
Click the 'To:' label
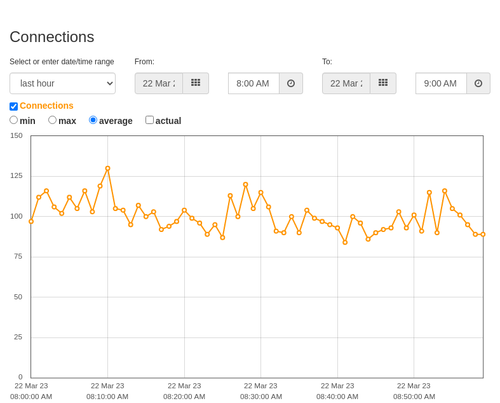click(x=327, y=62)
